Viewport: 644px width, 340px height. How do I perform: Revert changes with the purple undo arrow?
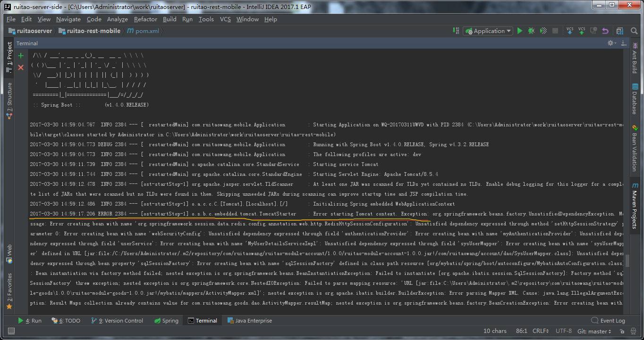[x=605, y=31]
